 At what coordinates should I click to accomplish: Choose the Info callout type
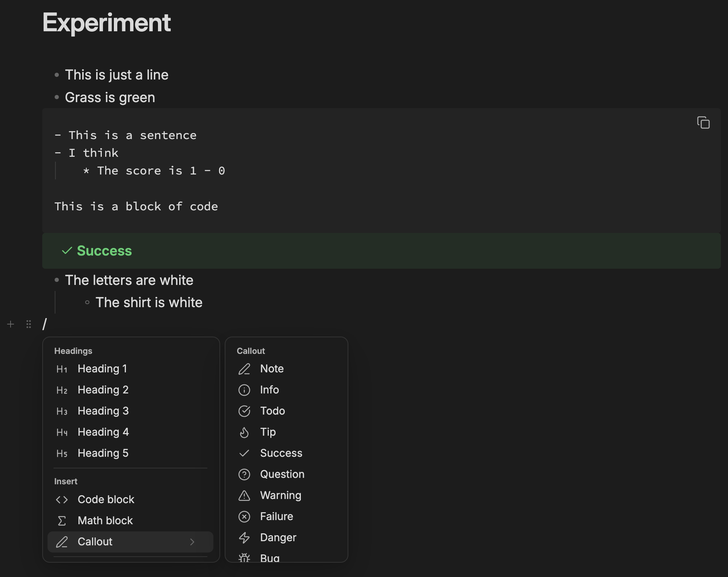tap(286, 390)
